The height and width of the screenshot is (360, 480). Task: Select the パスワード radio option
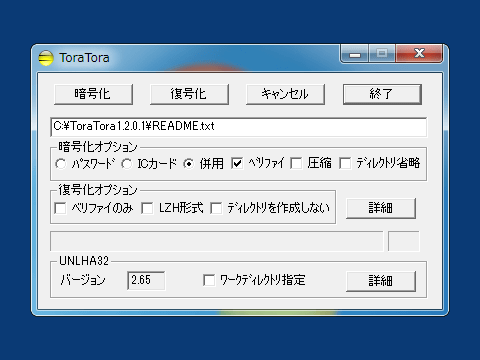pos(61,164)
